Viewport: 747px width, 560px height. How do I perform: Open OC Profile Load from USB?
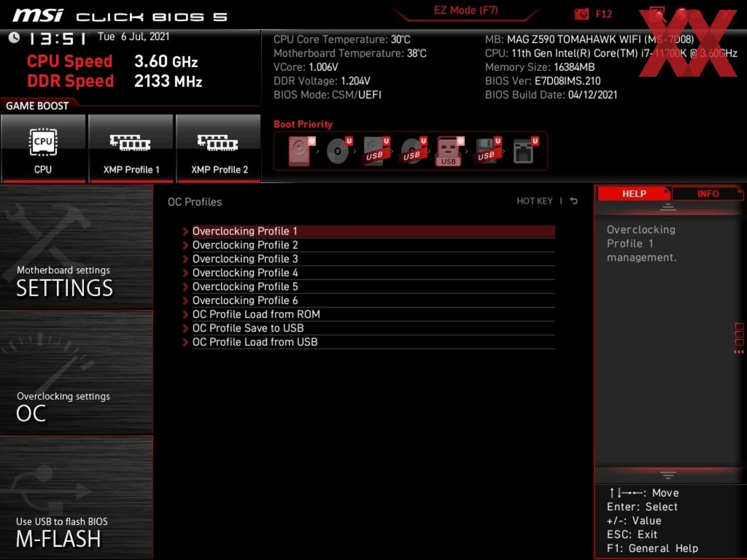click(369, 342)
